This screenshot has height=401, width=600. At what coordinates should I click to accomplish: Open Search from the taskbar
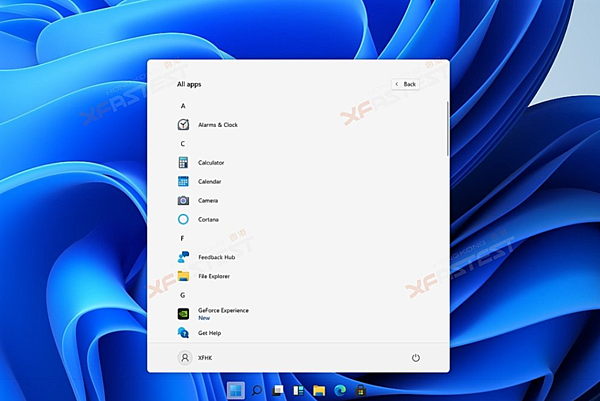tap(257, 390)
